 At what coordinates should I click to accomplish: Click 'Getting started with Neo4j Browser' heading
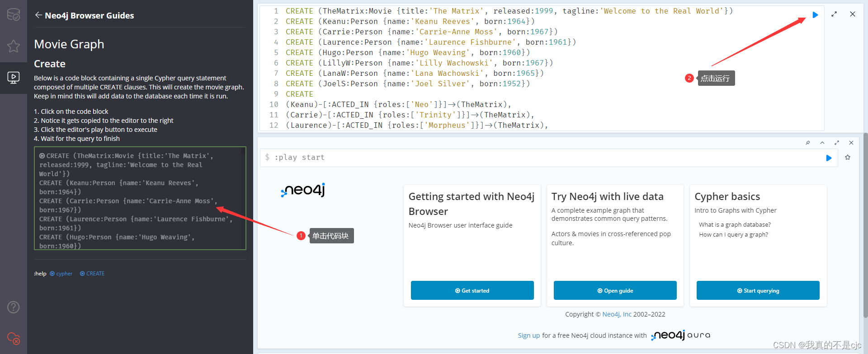tap(472, 204)
